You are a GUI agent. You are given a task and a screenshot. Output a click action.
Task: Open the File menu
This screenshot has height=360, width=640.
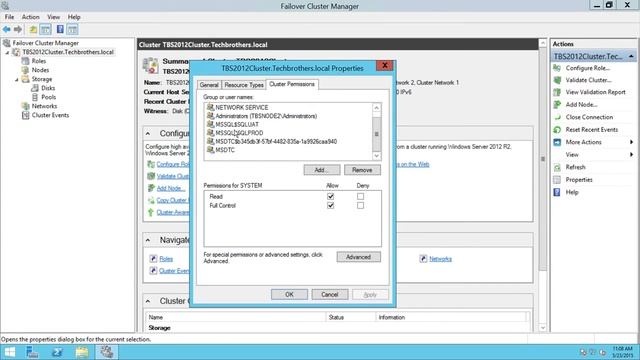9,17
